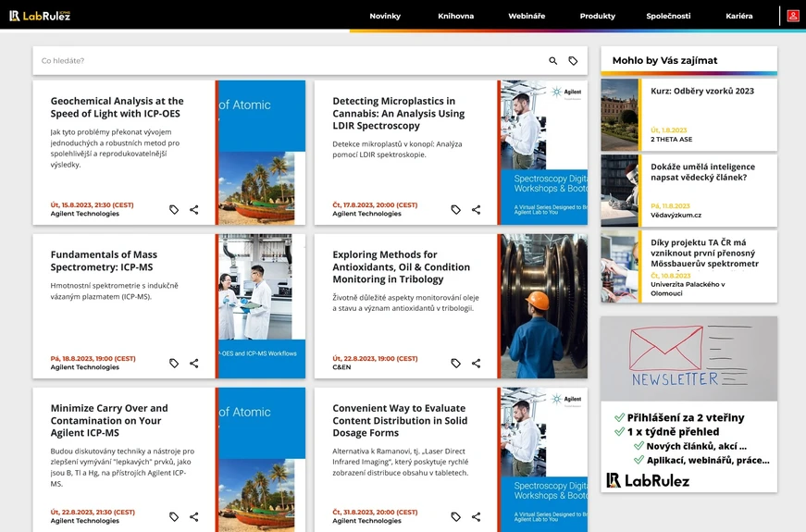This screenshot has height=532, width=806.
Task: Open 'Geochemical Analysis at the Speed of Light' title
Action: point(118,107)
